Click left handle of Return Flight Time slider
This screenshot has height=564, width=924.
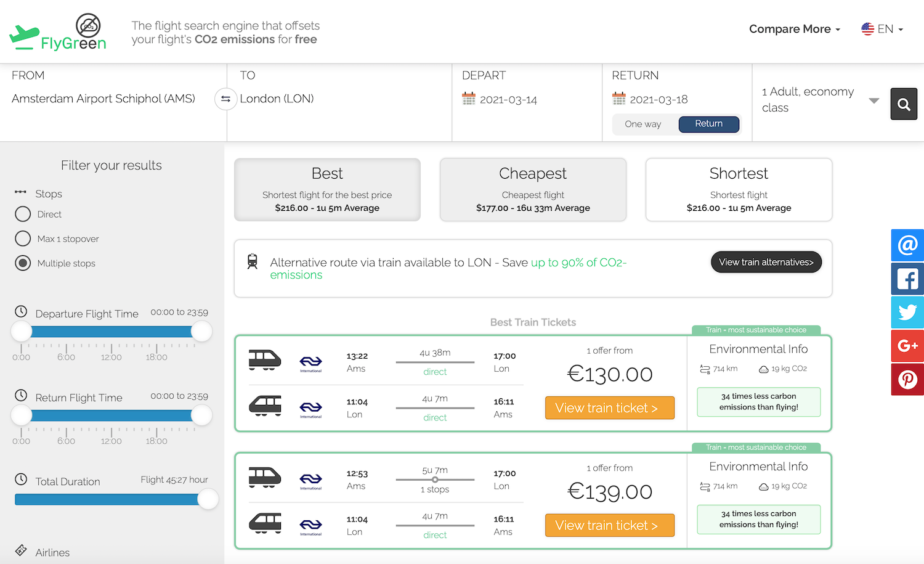(x=22, y=415)
